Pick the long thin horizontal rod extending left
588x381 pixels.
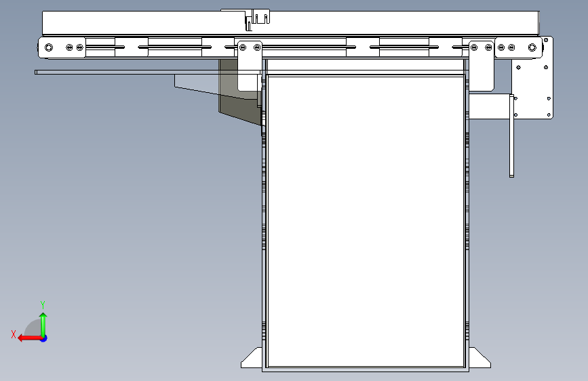point(148,73)
